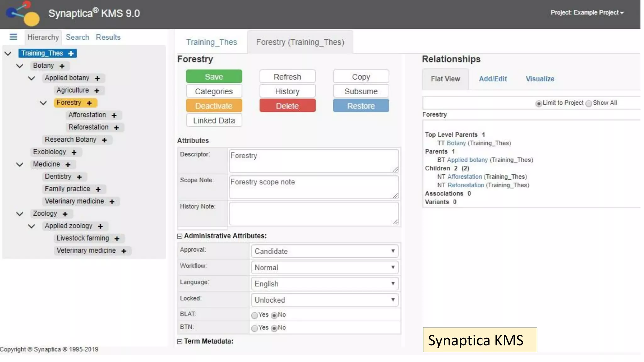This screenshot has width=644, height=362.
Task: Click plus icon beside Dentistry
Action: 80,177
